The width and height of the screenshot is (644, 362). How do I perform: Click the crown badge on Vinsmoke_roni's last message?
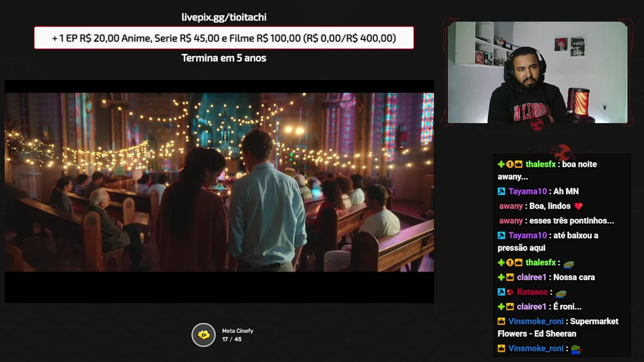501,348
